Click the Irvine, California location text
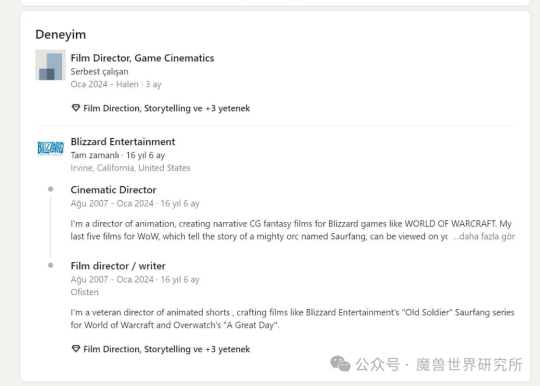The height and width of the screenshot is (386, 540). click(130, 168)
